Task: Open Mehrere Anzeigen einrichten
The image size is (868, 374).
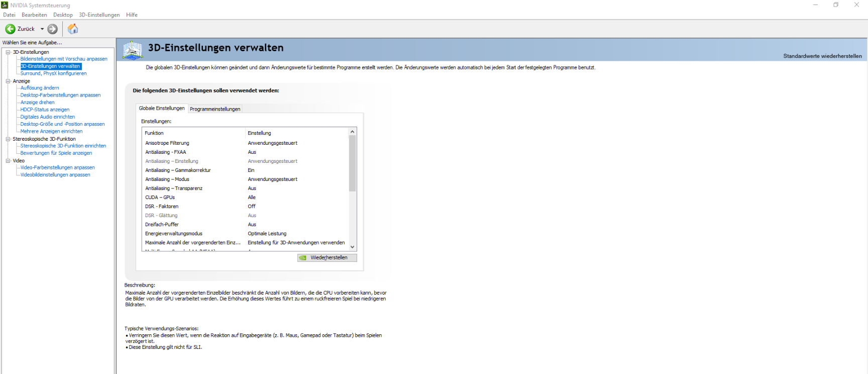Action: (x=51, y=132)
